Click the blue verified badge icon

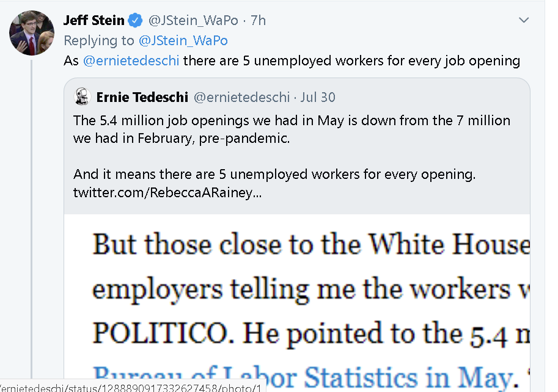pyautogui.click(x=135, y=20)
